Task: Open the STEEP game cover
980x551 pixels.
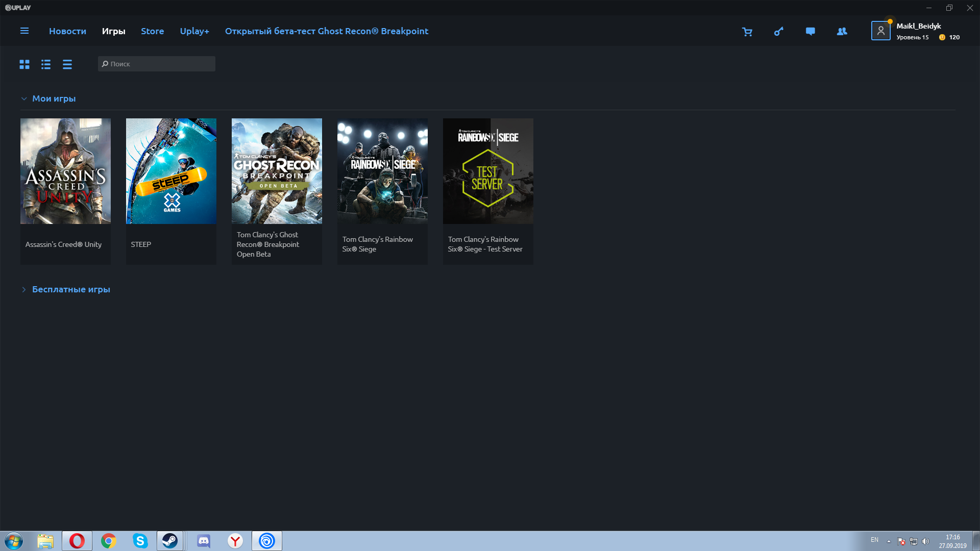Action: coord(171,171)
